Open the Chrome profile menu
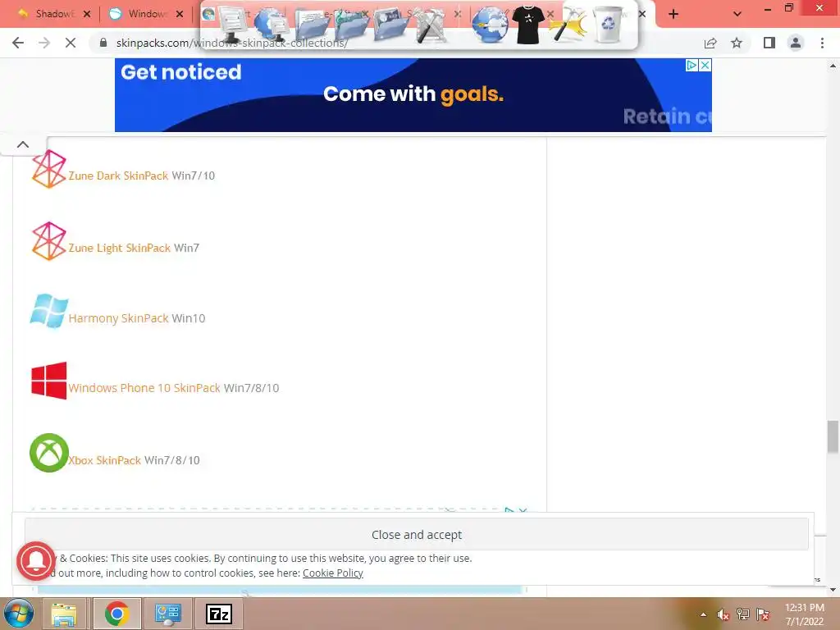 [796, 43]
